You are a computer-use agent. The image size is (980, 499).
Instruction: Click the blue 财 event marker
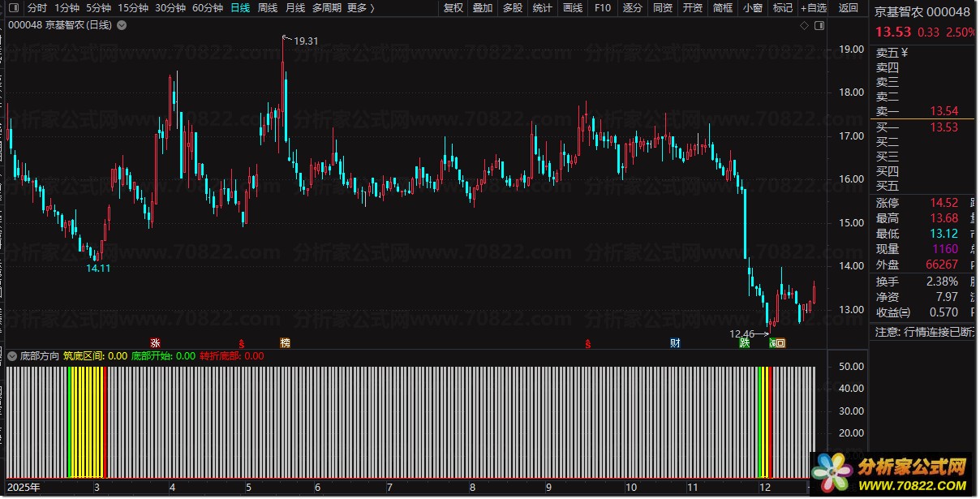click(675, 343)
